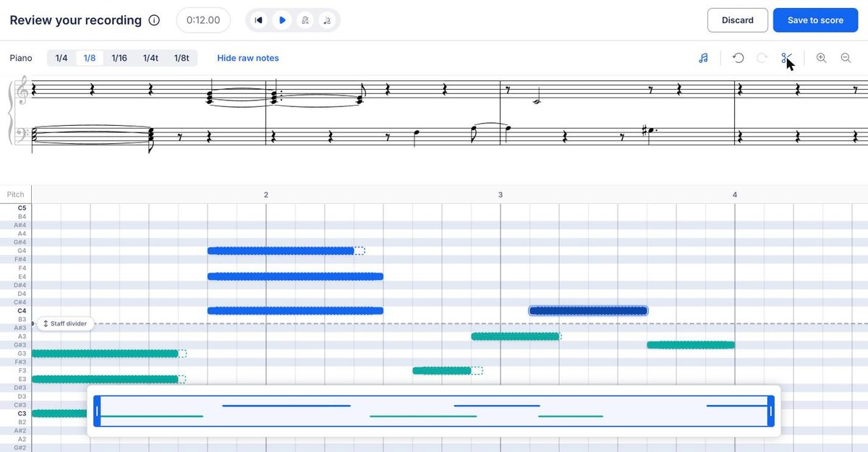Click the 0:12.00 time display

[203, 20]
